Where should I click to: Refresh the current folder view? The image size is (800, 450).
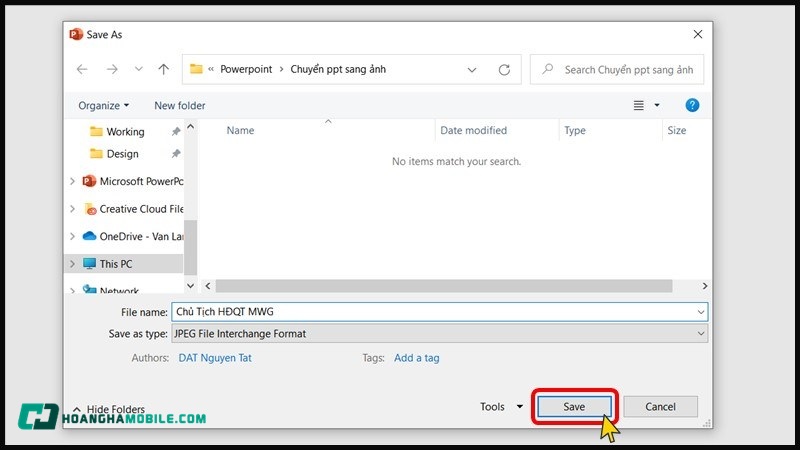[504, 70]
